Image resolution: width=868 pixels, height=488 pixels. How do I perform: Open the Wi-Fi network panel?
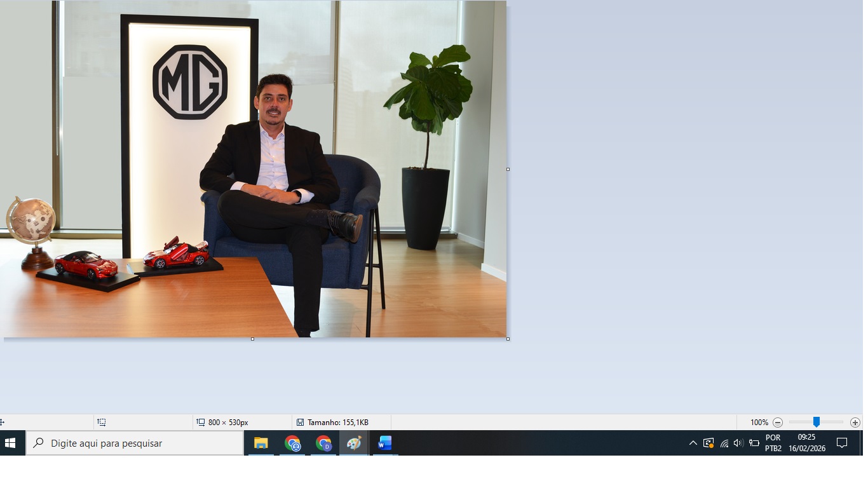(x=724, y=443)
